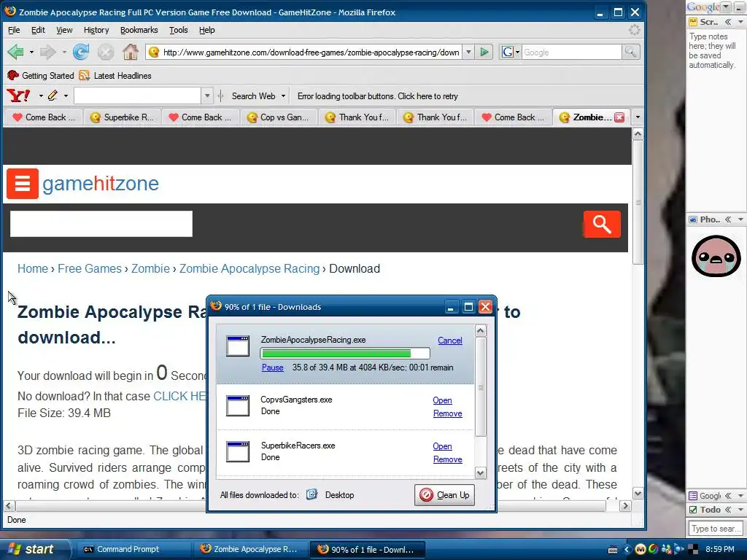Click the search magnifier in Firefox search box

point(630,52)
